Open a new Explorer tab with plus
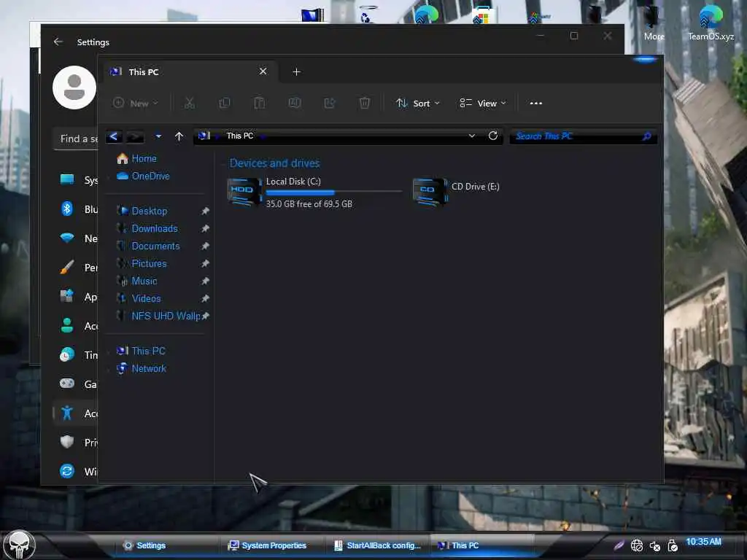Screen dimensions: 747x560 point(296,72)
